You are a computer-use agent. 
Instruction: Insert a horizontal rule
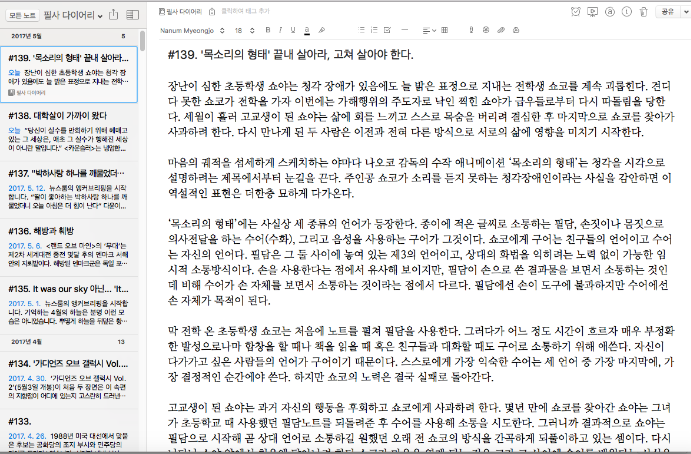(405, 30)
